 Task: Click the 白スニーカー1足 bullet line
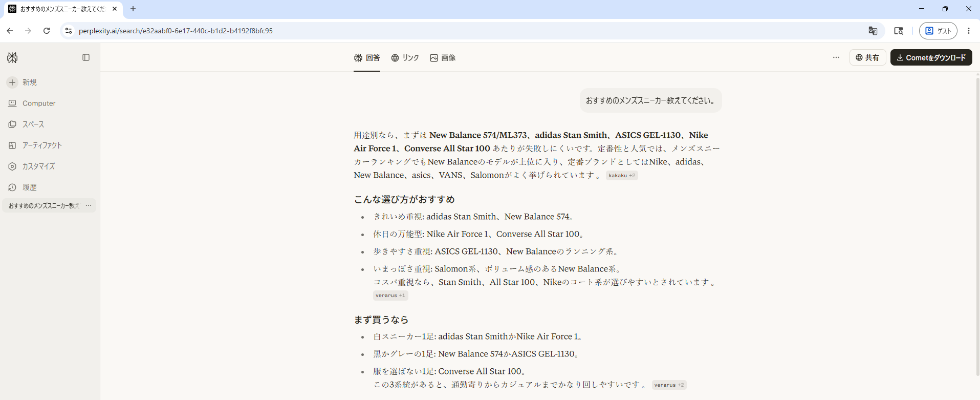[x=478, y=336]
